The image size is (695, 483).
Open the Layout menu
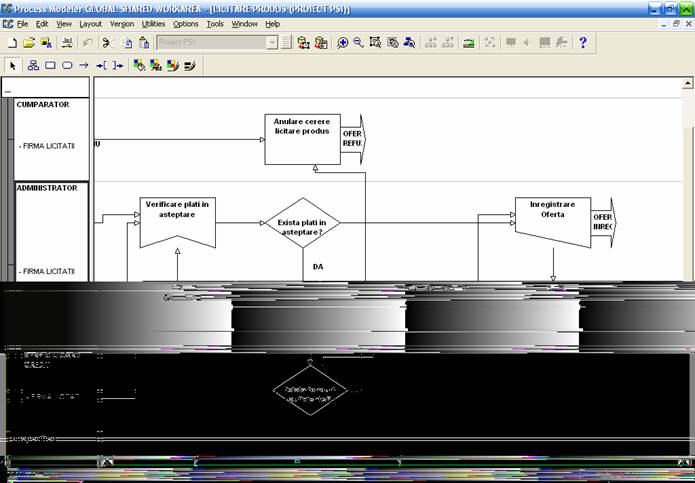[x=90, y=23]
